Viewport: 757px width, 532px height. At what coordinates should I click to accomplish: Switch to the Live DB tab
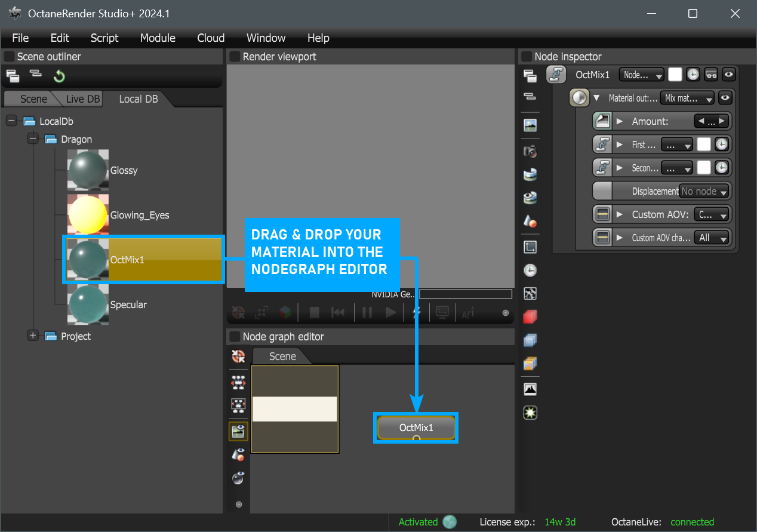83,99
